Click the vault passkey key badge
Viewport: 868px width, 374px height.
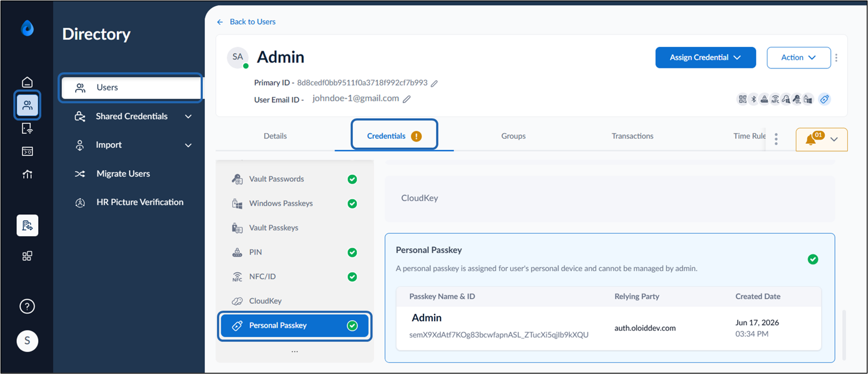pos(797,99)
